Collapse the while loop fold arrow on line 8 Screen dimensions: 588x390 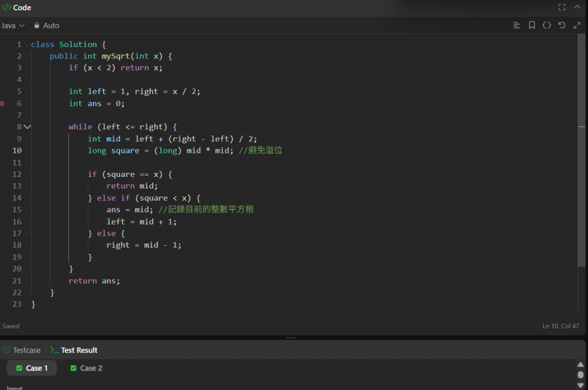click(28, 127)
